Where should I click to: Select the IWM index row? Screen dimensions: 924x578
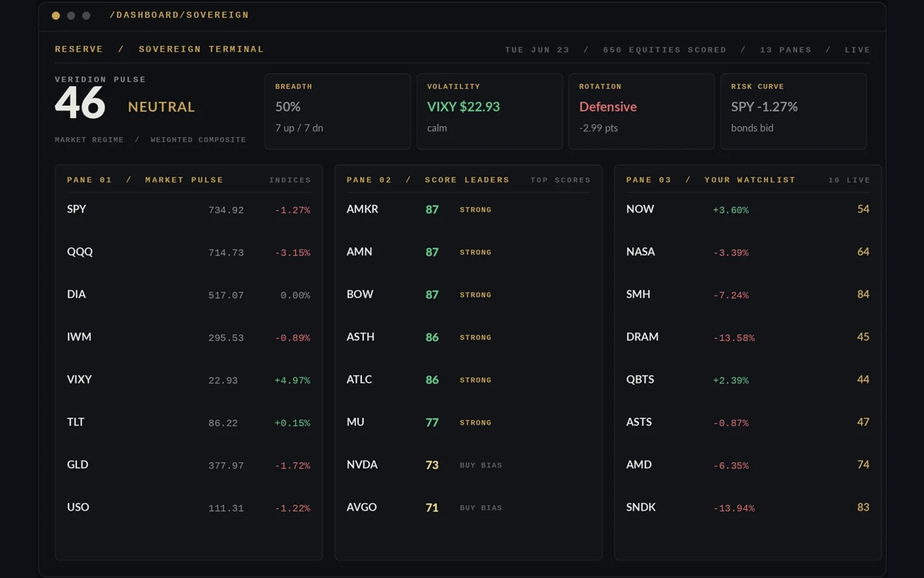[x=188, y=337]
